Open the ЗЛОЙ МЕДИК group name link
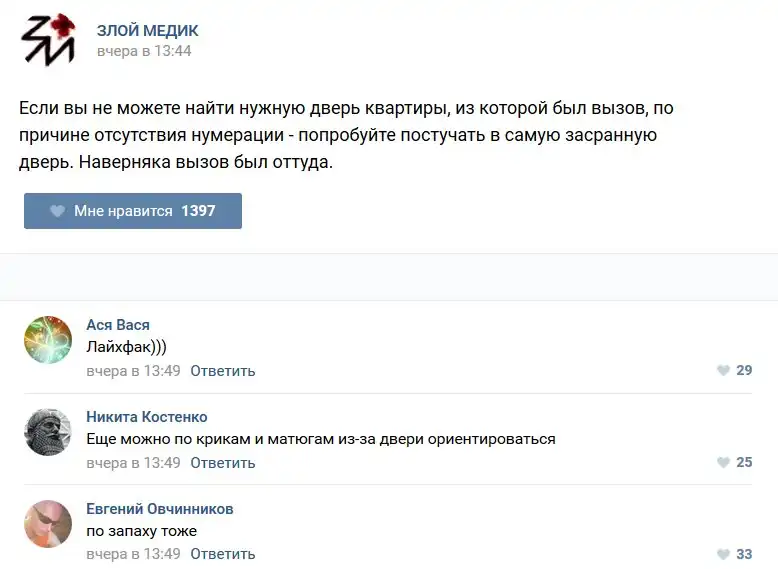 (147, 31)
